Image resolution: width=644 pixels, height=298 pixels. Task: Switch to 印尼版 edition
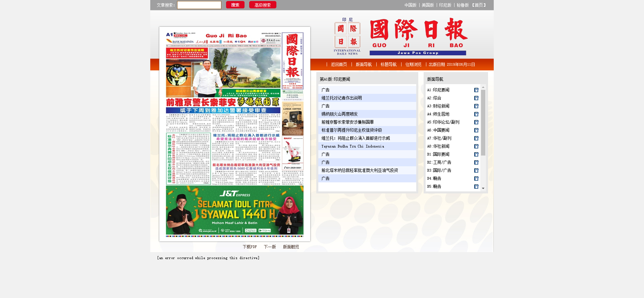click(445, 5)
